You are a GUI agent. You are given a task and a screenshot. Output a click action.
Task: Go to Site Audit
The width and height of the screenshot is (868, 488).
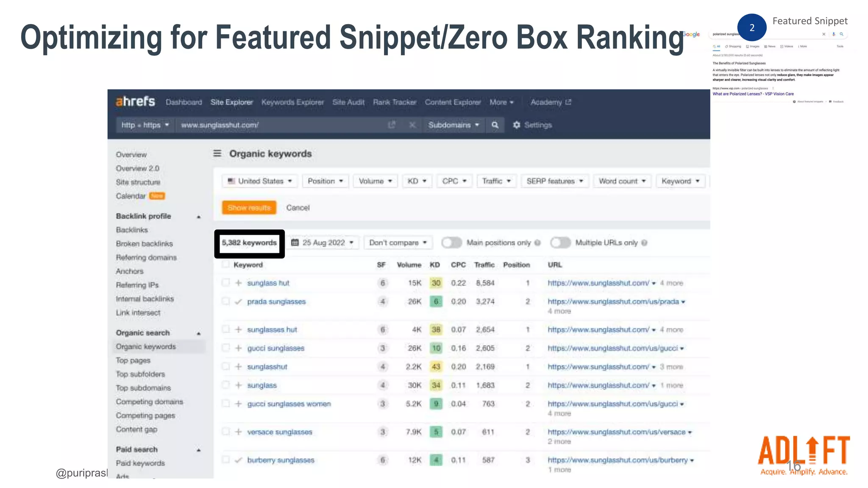[348, 102]
